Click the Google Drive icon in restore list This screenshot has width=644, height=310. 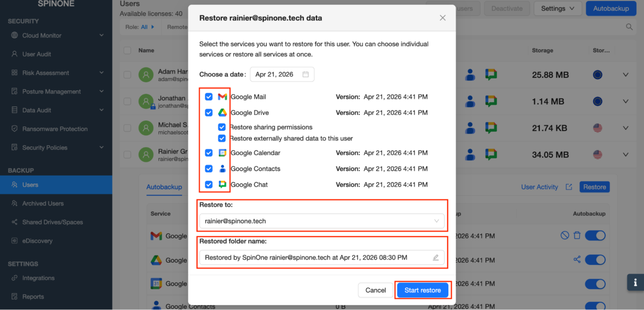click(x=222, y=113)
